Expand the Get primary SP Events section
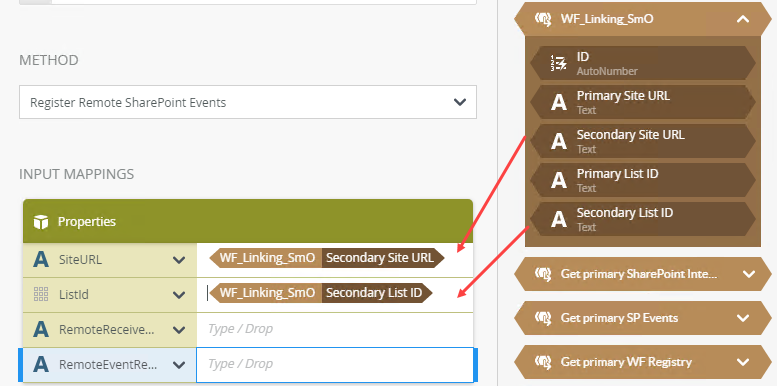Viewport: 777px width, 386px height. (743, 318)
